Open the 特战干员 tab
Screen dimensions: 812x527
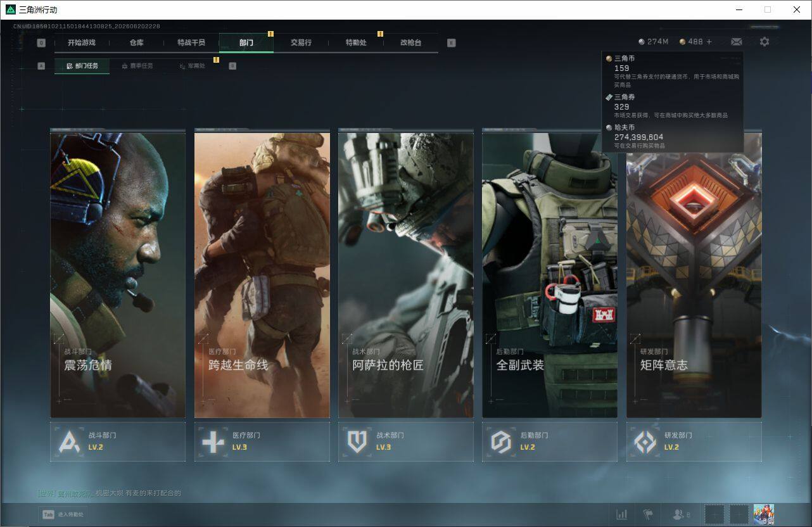(x=191, y=42)
